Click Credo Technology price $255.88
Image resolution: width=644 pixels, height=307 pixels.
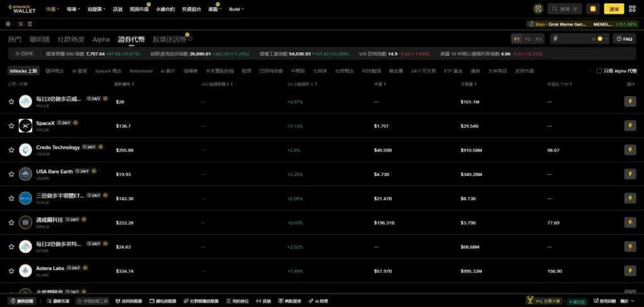(125, 150)
